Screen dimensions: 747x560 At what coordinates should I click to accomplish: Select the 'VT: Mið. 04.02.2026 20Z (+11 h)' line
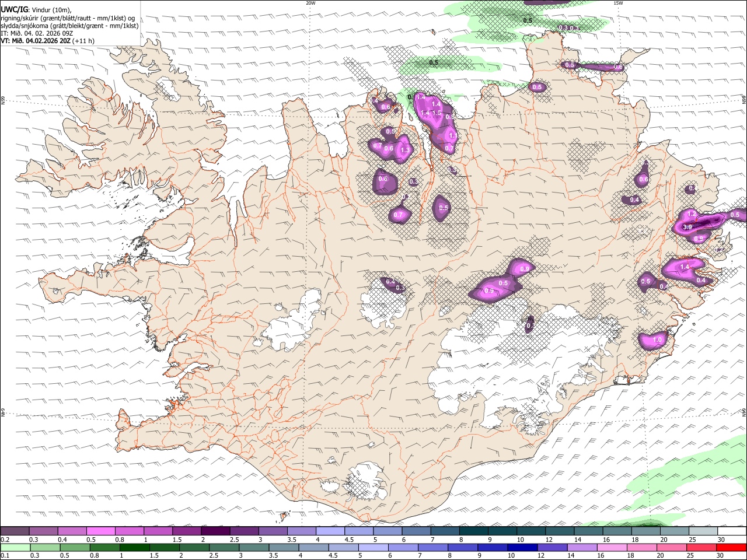tap(48, 41)
